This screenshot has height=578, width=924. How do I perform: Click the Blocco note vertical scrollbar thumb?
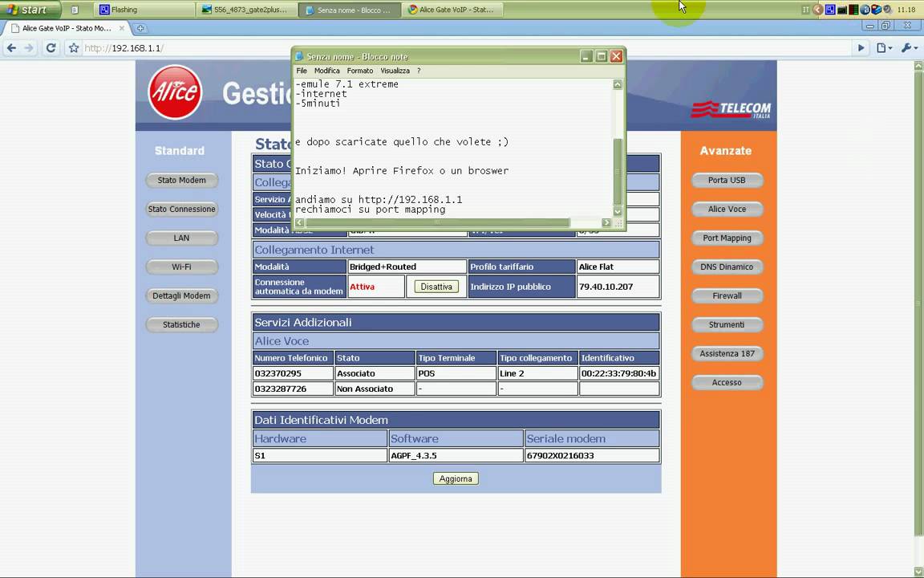[618, 171]
